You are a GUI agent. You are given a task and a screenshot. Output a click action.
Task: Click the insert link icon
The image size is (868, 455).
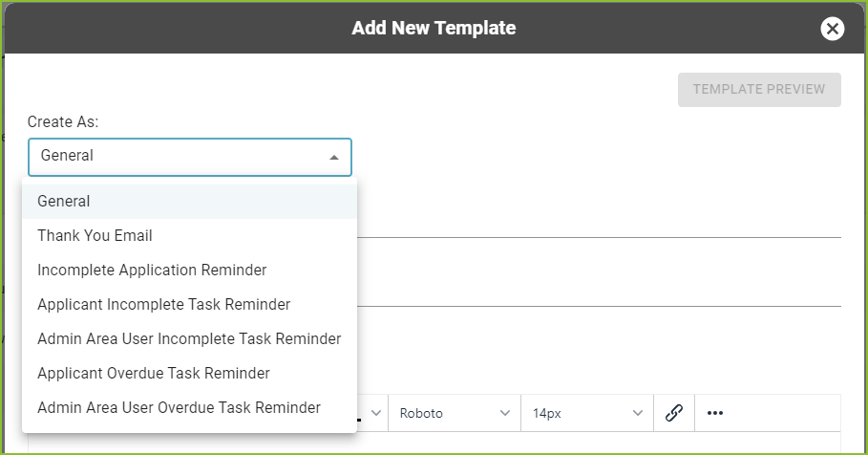674,413
